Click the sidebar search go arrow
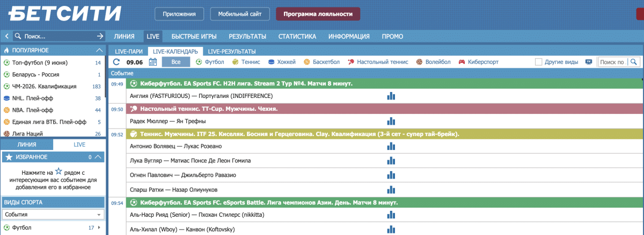644x235 pixels. click(100, 37)
